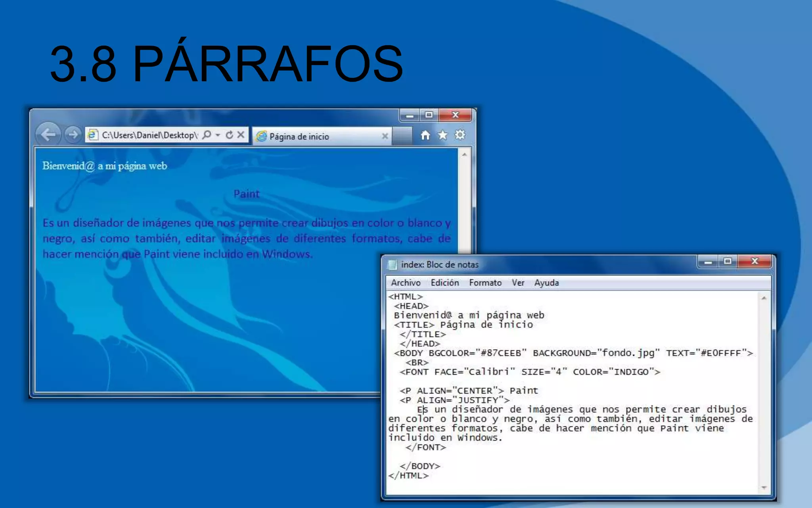Click the centered 'Paint' heading in browser
Screen dimensions: 812x508
tap(246, 194)
